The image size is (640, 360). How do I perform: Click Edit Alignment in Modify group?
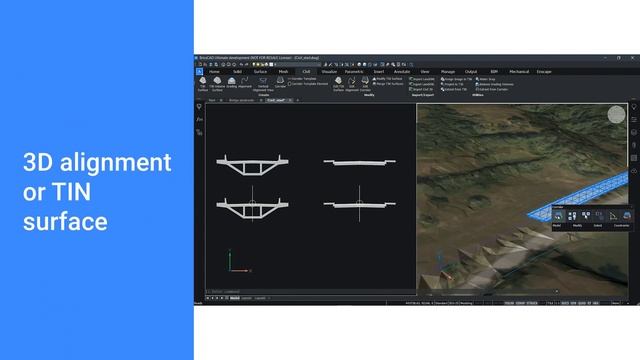pos(352,84)
